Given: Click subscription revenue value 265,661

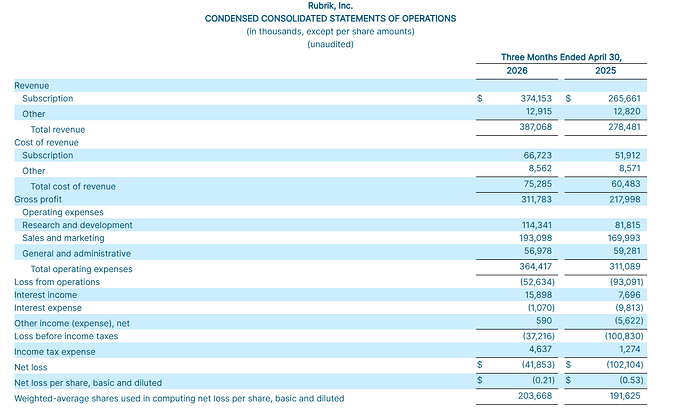Looking at the screenshot, I should pos(624,98).
